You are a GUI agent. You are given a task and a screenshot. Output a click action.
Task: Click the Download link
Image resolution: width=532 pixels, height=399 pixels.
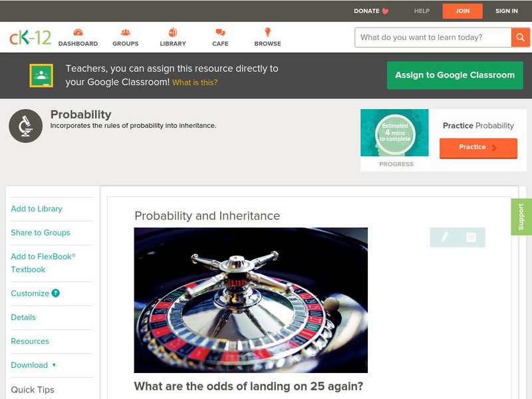pyautogui.click(x=29, y=365)
